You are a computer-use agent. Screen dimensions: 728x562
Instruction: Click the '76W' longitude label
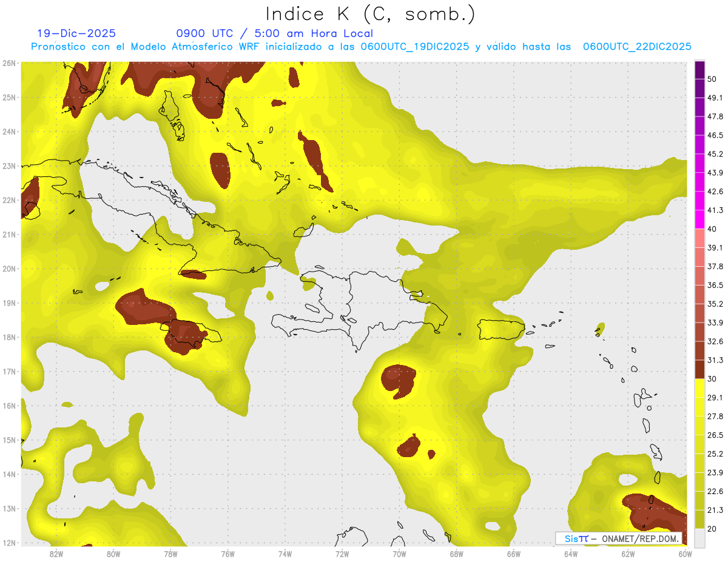[228, 554]
